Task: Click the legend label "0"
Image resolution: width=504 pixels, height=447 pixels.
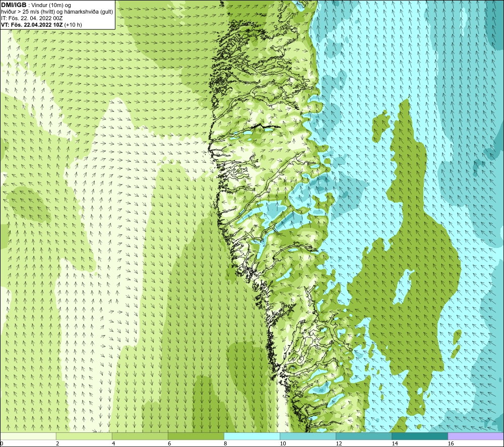Action: tap(2, 444)
